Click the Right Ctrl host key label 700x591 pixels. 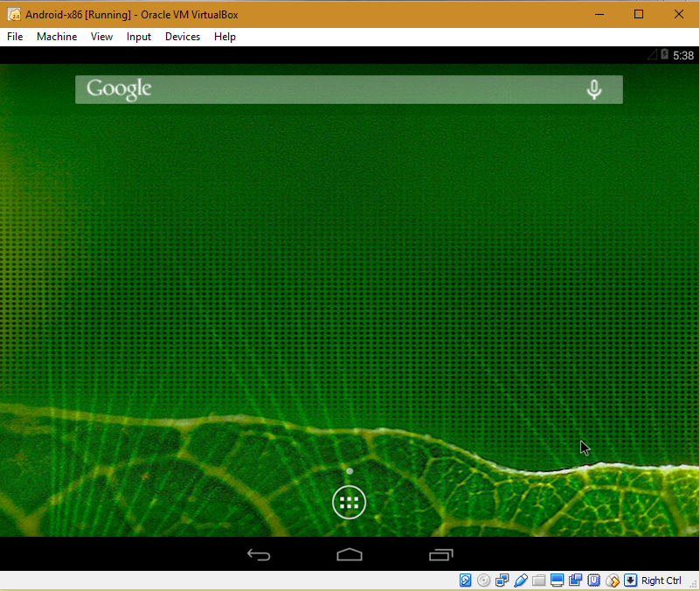click(x=662, y=581)
